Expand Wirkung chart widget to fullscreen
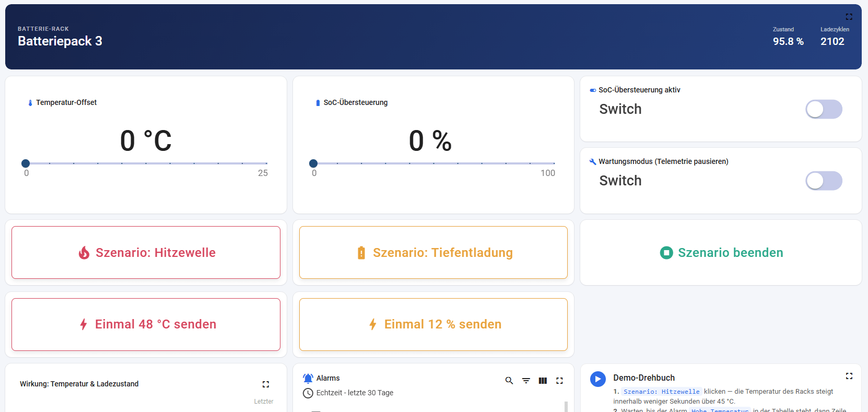This screenshot has height=412, width=868. pyautogui.click(x=266, y=384)
